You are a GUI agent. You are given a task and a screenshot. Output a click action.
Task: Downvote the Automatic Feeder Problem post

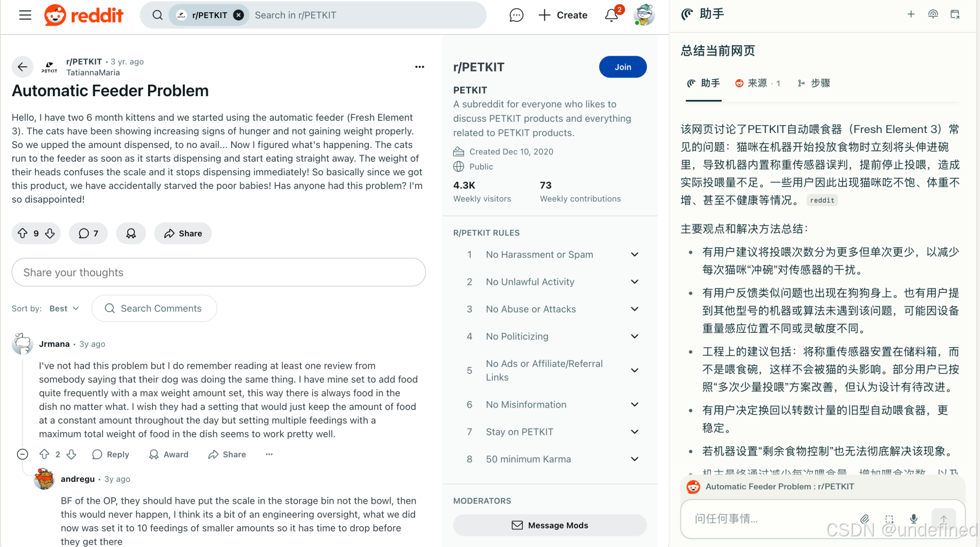(50, 233)
